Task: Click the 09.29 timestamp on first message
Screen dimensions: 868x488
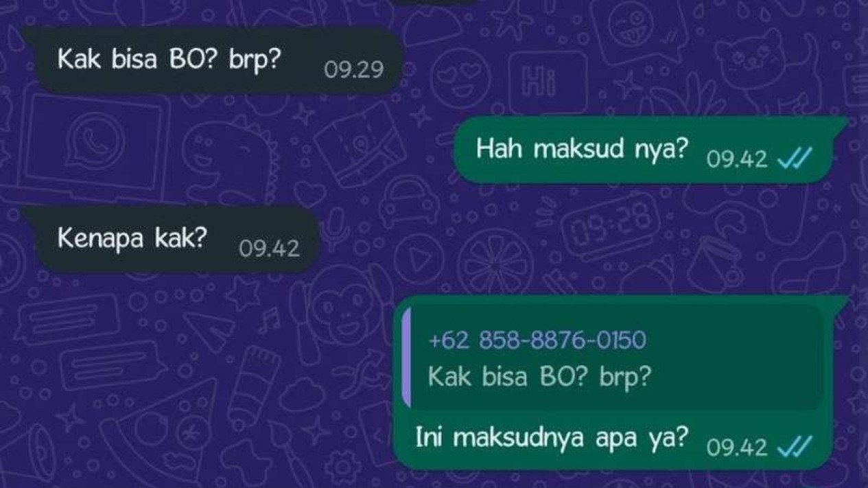Action: [353, 70]
